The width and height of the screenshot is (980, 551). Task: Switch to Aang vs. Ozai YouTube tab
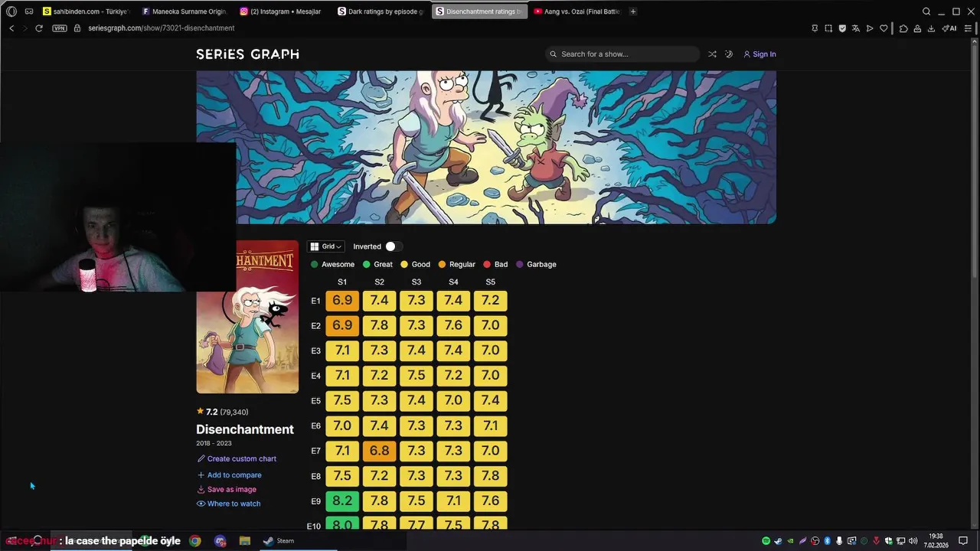coord(577,11)
